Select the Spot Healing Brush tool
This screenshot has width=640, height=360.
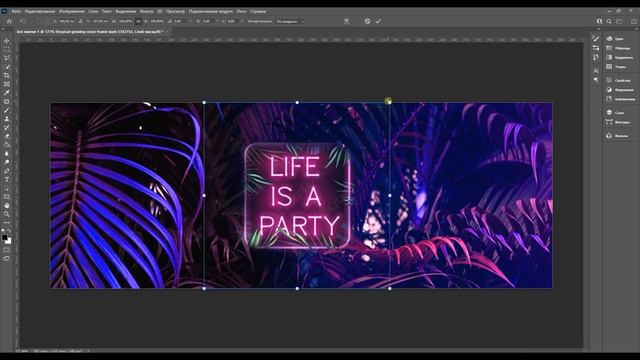coord(7,101)
